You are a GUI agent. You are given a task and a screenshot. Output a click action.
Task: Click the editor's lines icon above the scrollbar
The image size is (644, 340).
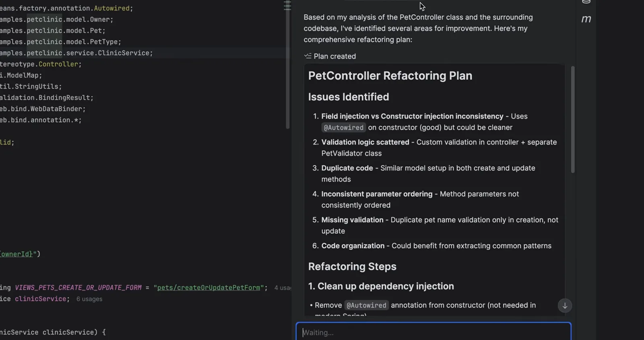(x=287, y=6)
